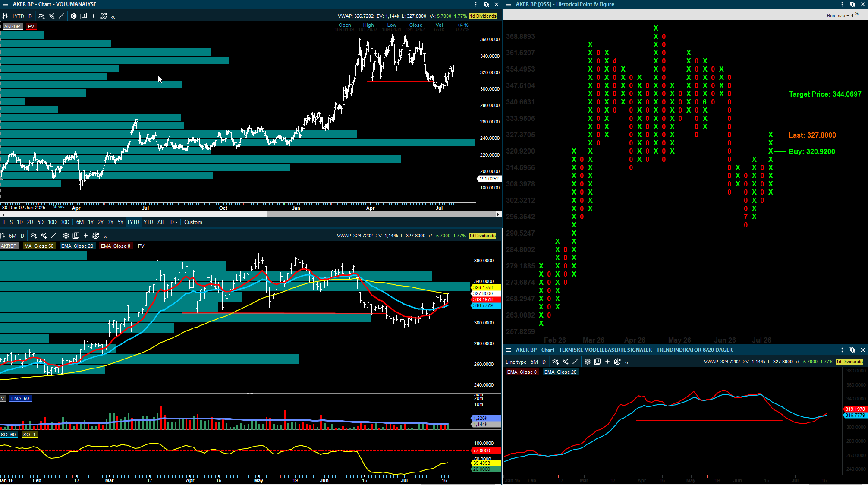The image size is (868, 485).
Task: Click 1d Dividends badge in Trendindikator chart
Action: [x=849, y=362]
